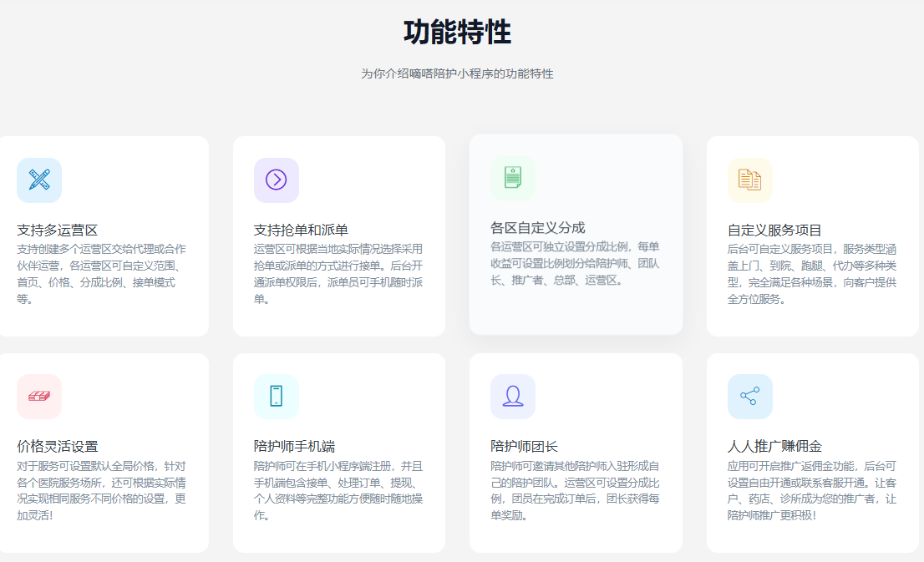This screenshot has width=924, height=562.
Task: Click the red cash icon for 价格灵活设置
Action: pos(39,396)
